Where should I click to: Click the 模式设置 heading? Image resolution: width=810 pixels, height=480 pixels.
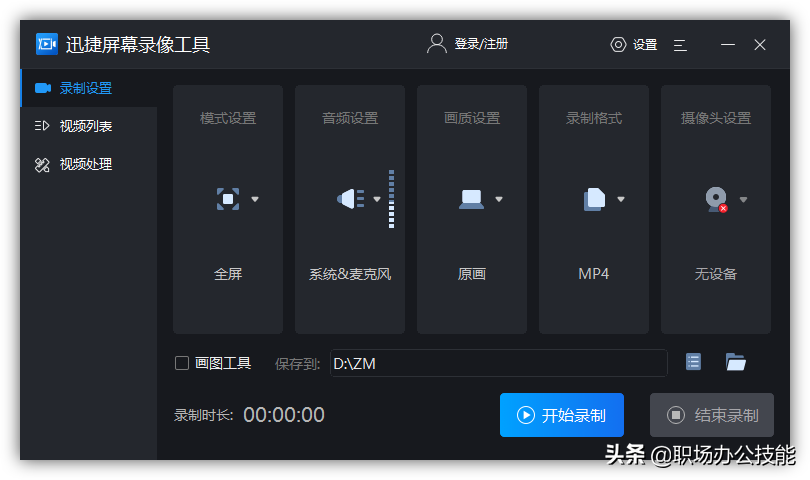(228, 118)
